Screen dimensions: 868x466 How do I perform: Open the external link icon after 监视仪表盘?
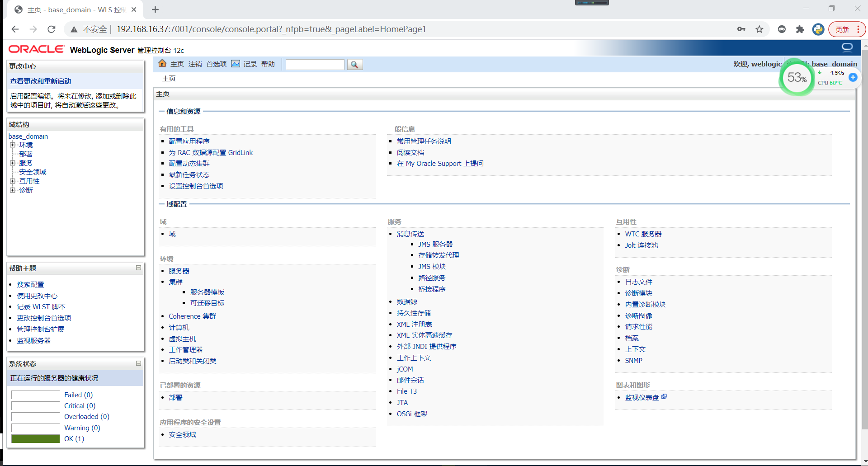[664, 396]
